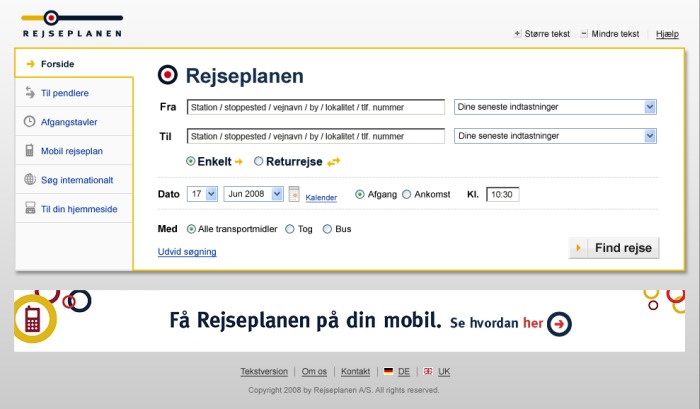Open the Til pendlere sidebar item

click(x=74, y=93)
